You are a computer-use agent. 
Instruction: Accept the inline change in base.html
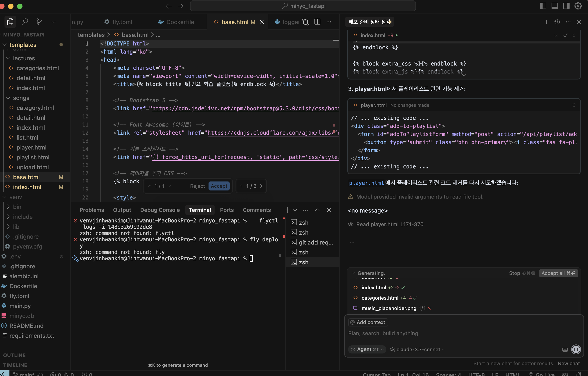point(219,186)
